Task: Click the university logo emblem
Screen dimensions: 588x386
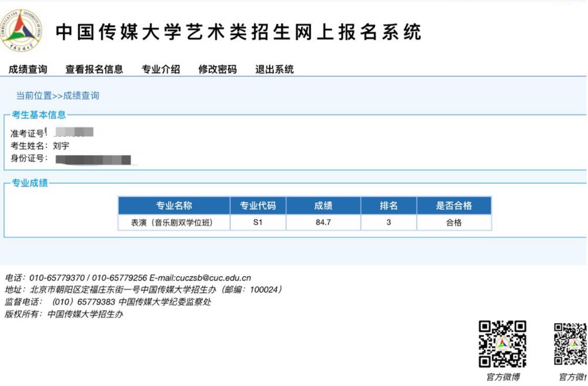Action: [x=22, y=31]
